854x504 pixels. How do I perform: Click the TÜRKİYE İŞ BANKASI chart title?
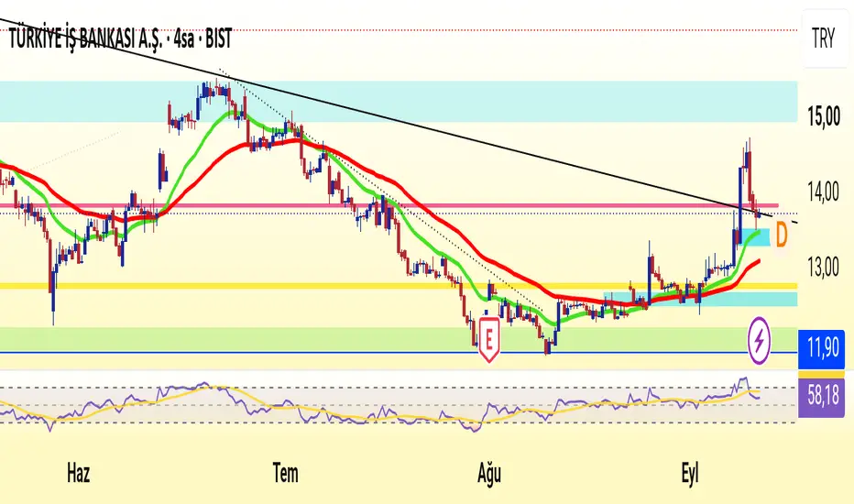(x=120, y=38)
